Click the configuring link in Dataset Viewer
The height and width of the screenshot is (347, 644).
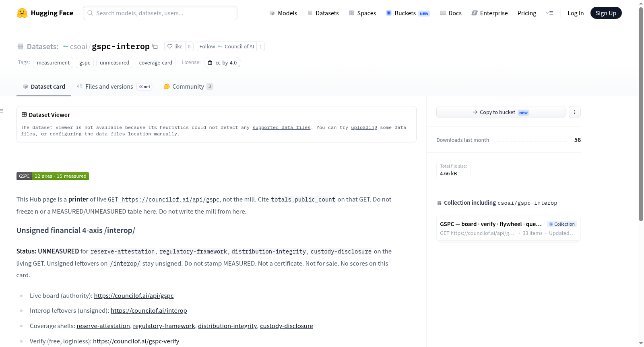click(x=66, y=134)
